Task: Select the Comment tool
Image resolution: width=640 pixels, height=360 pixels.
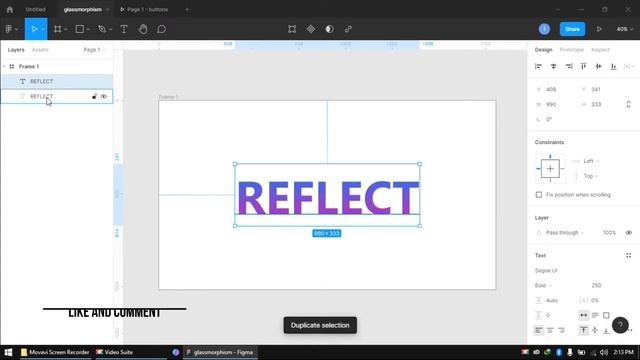Action: click(x=161, y=29)
